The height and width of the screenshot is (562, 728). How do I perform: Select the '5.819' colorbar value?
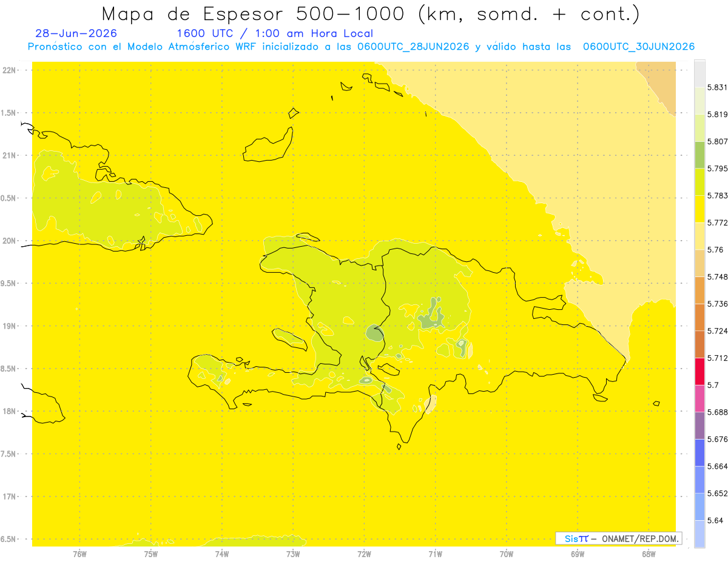pyautogui.click(x=718, y=115)
